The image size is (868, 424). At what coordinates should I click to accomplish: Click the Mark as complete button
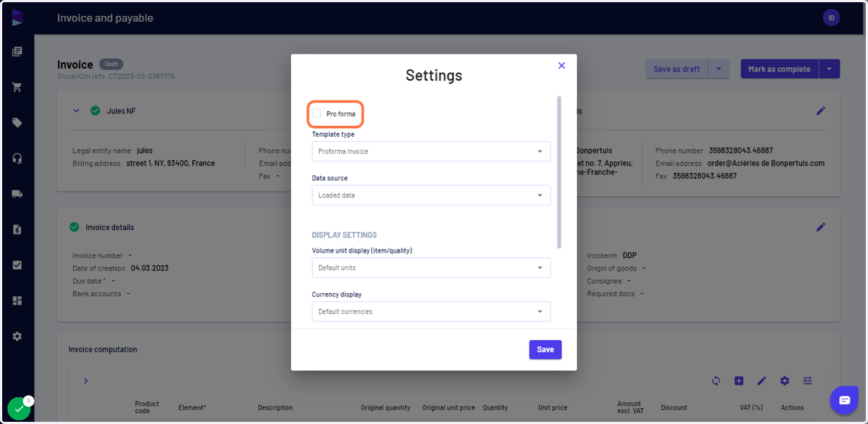tap(779, 69)
